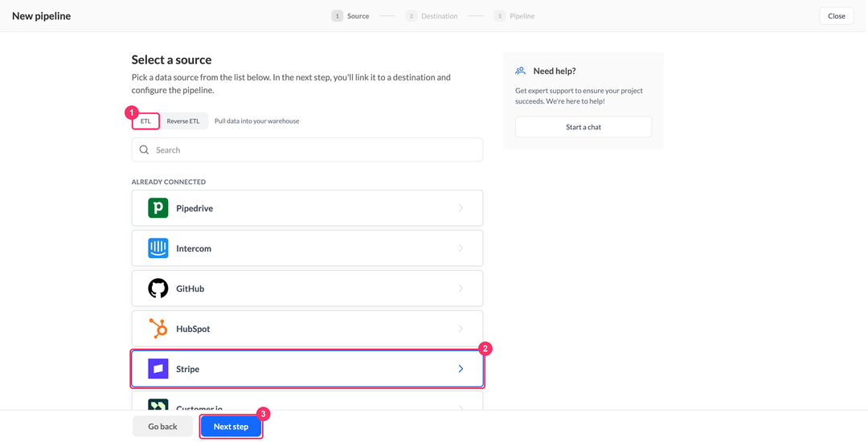Select the Pipedrive source name

click(194, 209)
